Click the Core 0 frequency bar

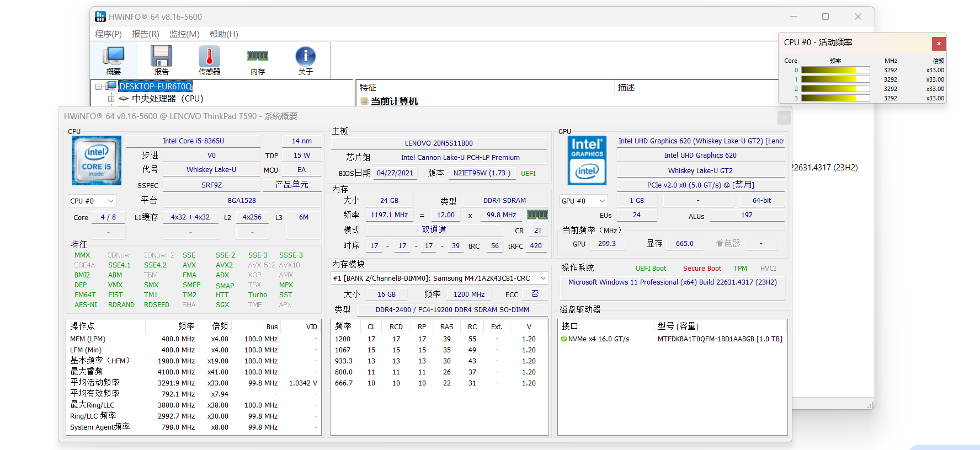[x=835, y=70]
